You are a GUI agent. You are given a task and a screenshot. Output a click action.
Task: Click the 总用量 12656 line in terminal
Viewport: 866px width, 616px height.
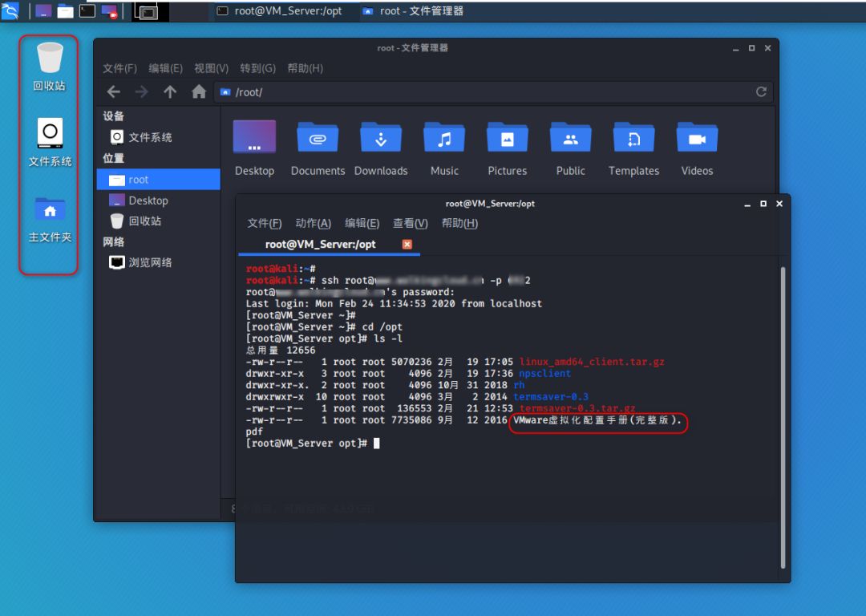(281, 351)
